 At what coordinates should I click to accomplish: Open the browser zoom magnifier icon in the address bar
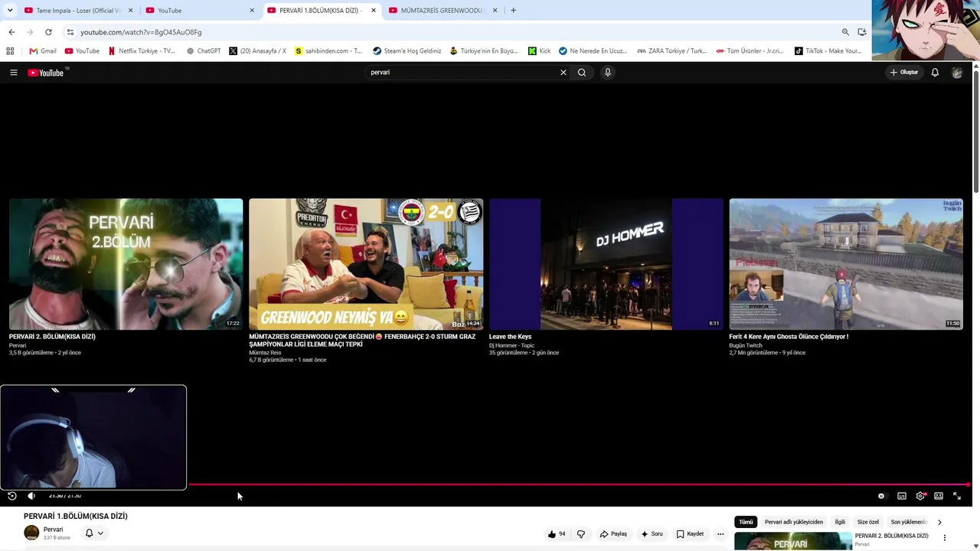845,32
